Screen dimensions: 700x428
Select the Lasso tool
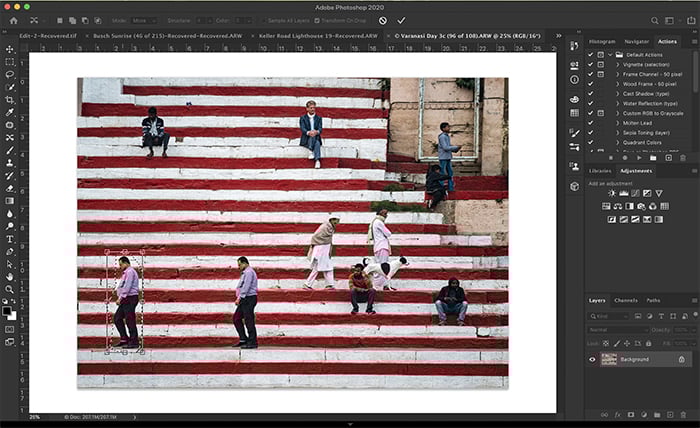[9, 75]
